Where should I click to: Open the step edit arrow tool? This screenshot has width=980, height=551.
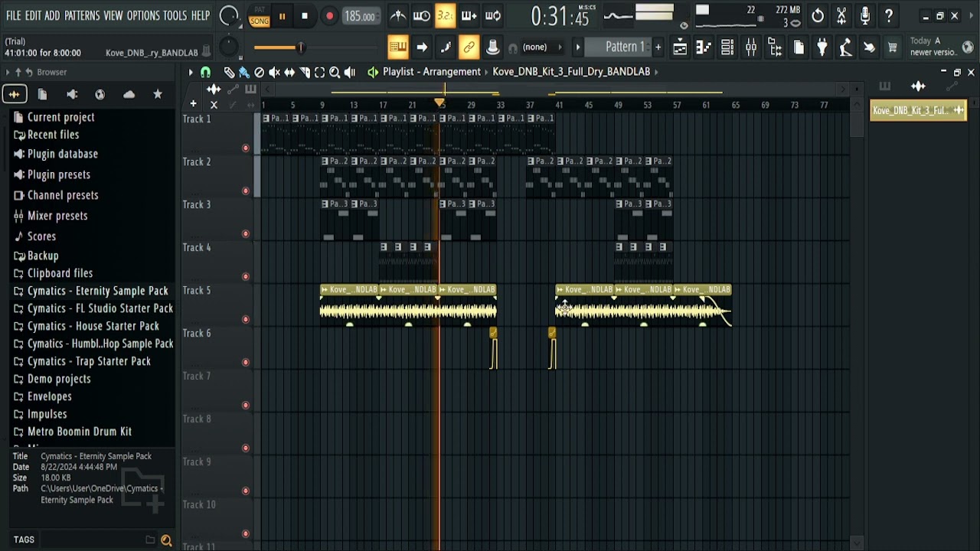[x=422, y=47]
